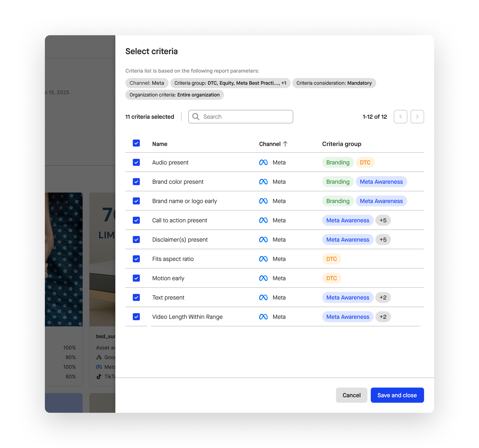Go to previous page with left chevron

coord(400,117)
